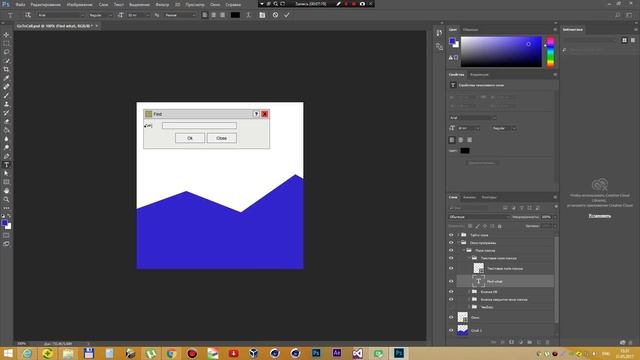Open the Файл menu
The image size is (640, 360).
[x=20, y=4]
